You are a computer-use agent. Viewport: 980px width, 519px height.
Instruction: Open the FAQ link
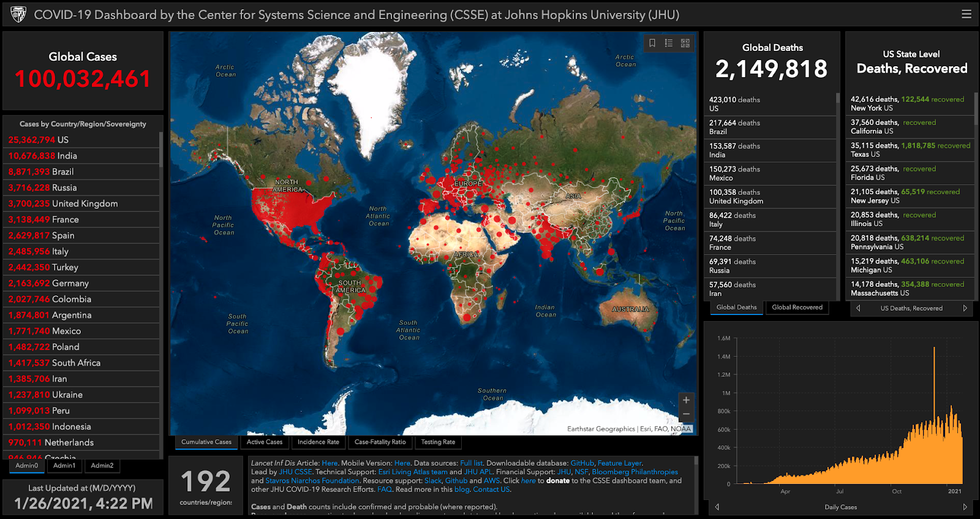click(x=385, y=489)
